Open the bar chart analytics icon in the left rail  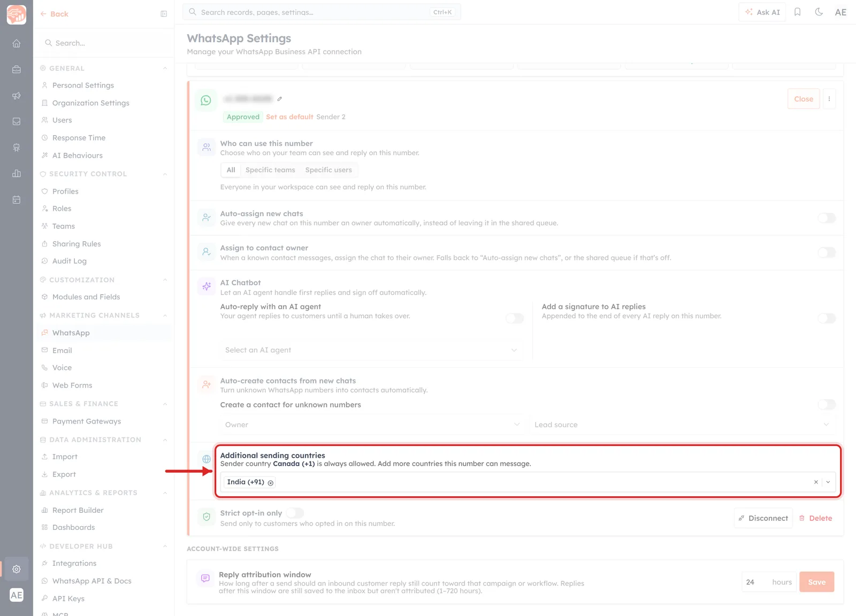pyautogui.click(x=17, y=173)
